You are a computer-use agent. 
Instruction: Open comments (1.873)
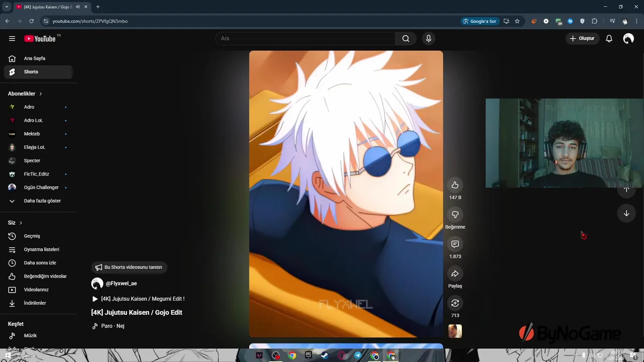coord(455,244)
